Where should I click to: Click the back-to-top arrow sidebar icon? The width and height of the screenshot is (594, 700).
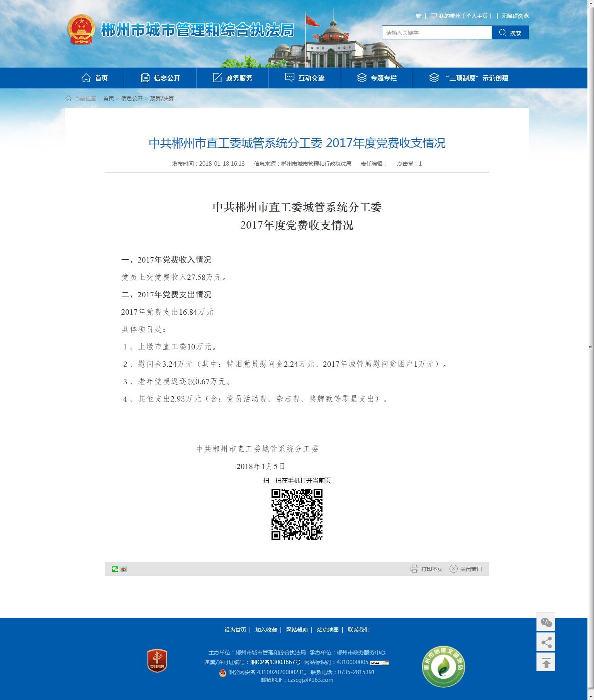click(x=546, y=662)
